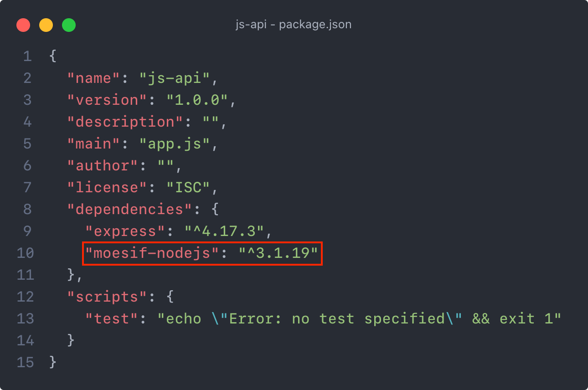Screen dimensions: 588x390
Task: Click line number 1 in the gutter
Action: point(27,56)
